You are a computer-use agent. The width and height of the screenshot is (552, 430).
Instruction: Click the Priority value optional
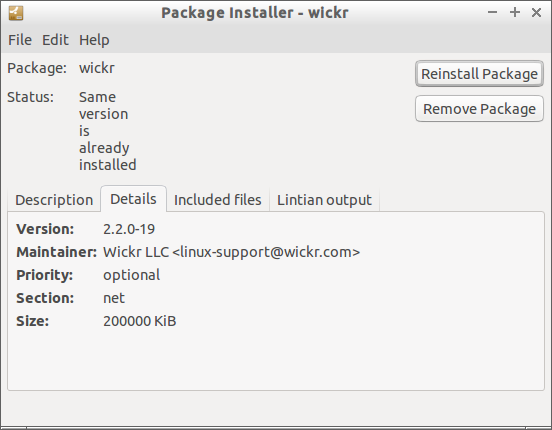click(131, 275)
